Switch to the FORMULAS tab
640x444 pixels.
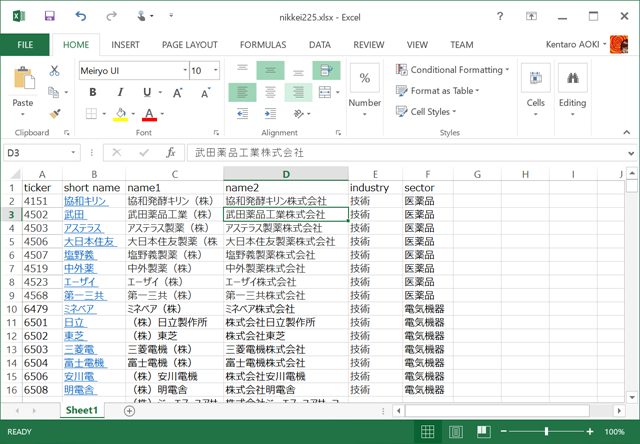(x=263, y=44)
